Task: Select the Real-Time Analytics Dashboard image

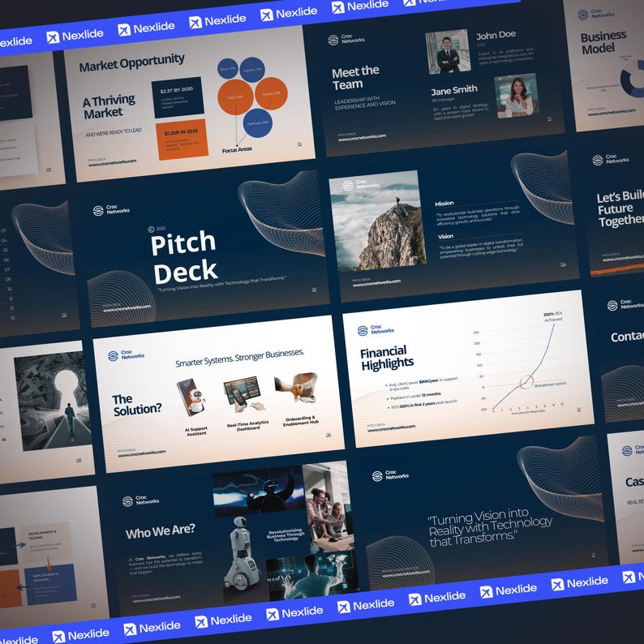Action: (244, 393)
